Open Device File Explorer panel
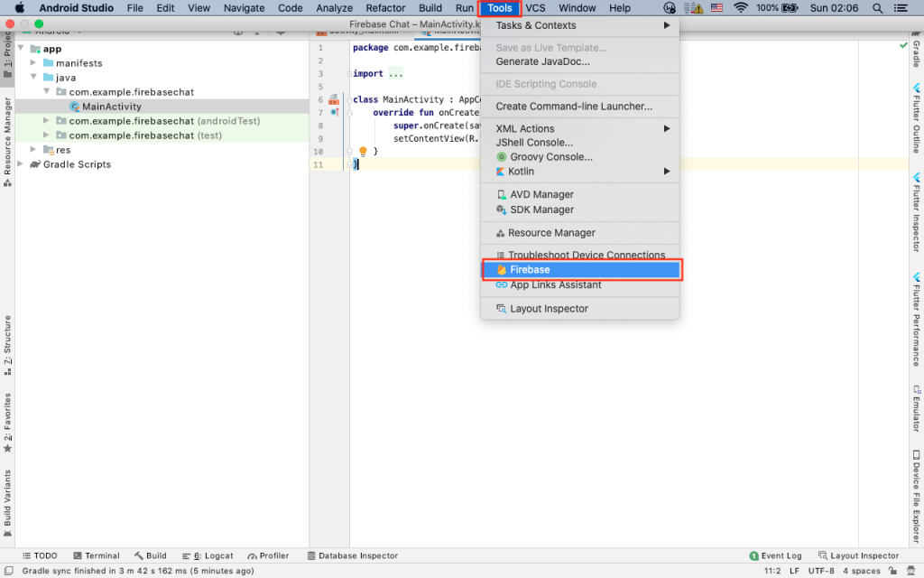The width and height of the screenshot is (924, 578). (917, 498)
